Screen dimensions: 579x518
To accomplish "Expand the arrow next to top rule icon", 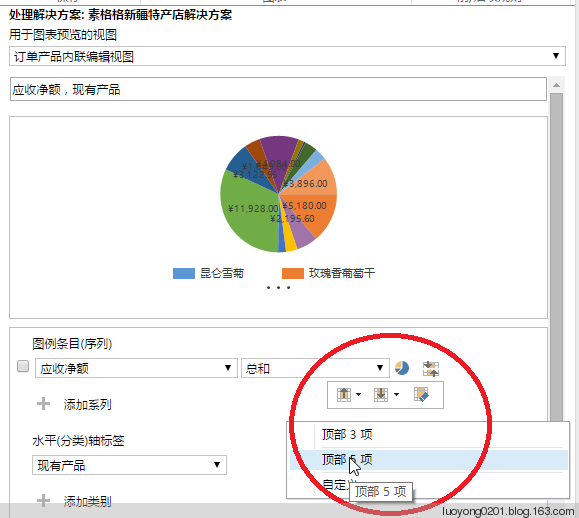I will pos(358,395).
